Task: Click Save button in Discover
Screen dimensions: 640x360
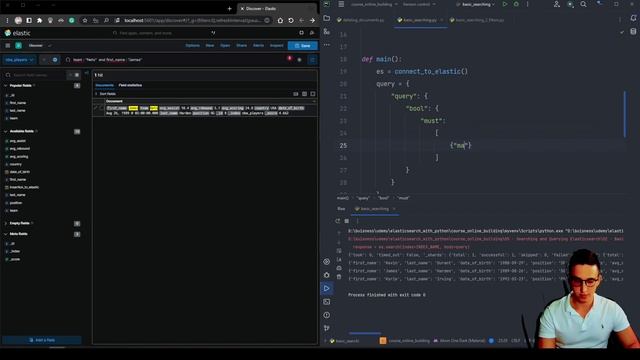Action: [x=302, y=46]
